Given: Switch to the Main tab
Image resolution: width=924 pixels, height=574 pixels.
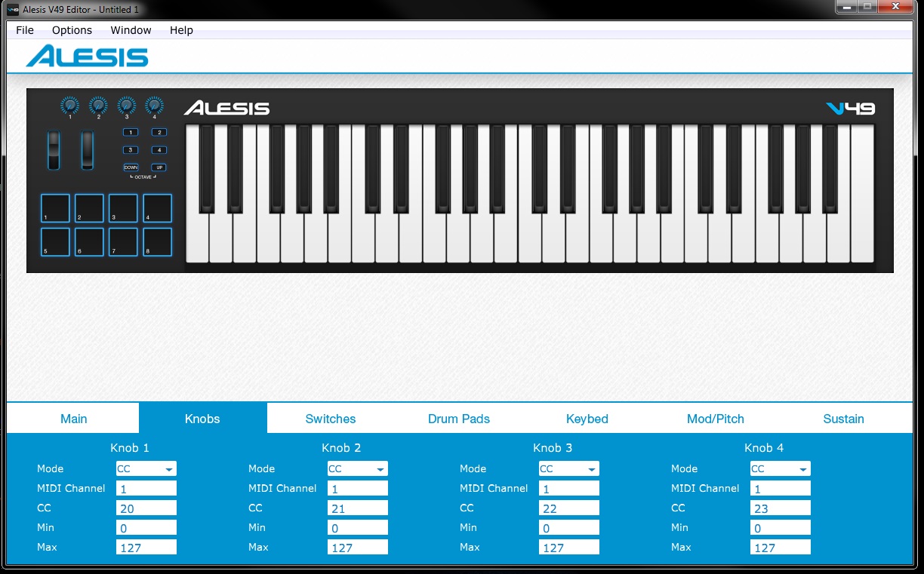Looking at the screenshot, I should click(x=74, y=419).
